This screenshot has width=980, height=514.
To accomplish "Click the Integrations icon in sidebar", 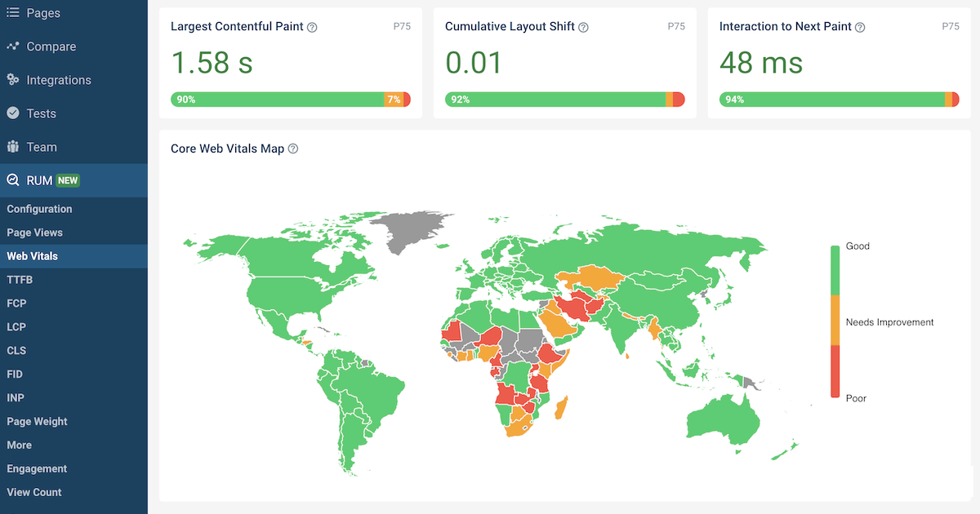I will (13, 80).
